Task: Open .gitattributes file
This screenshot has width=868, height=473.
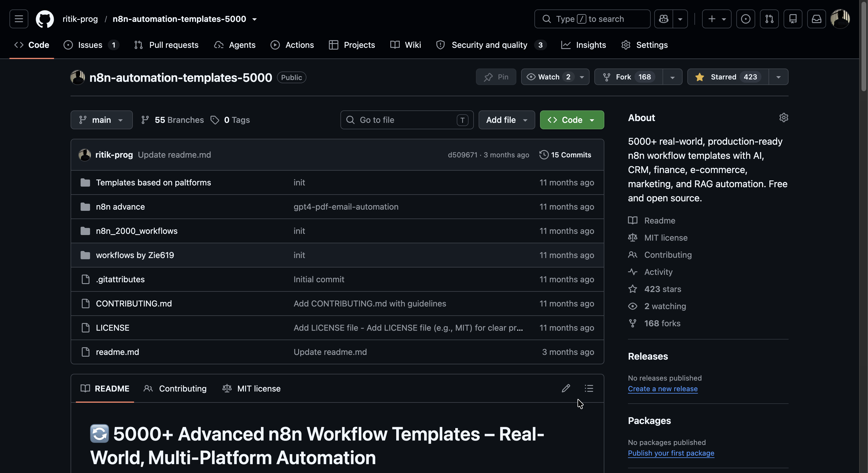Action: pos(120,279)
